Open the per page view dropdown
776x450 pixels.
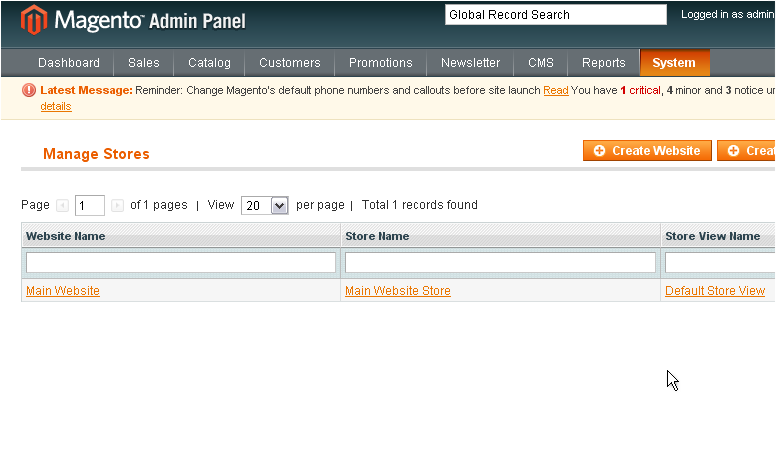(x=264, y=205)
